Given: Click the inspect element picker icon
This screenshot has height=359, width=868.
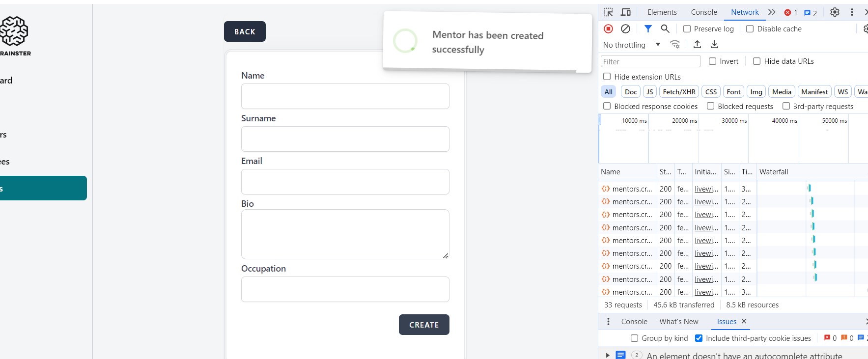Looking at the screenshot, I should (609, 12).
